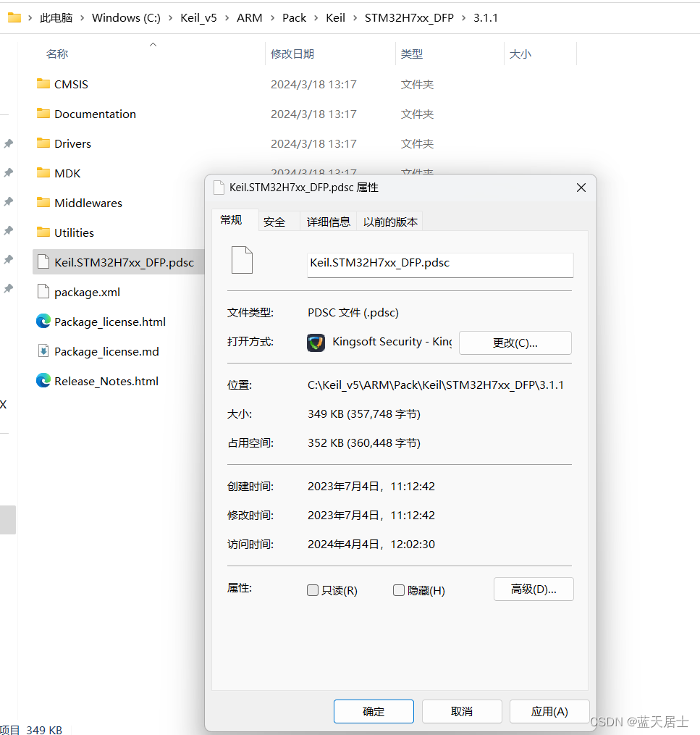Sort by 修改日期 column header

click(292, 54)
